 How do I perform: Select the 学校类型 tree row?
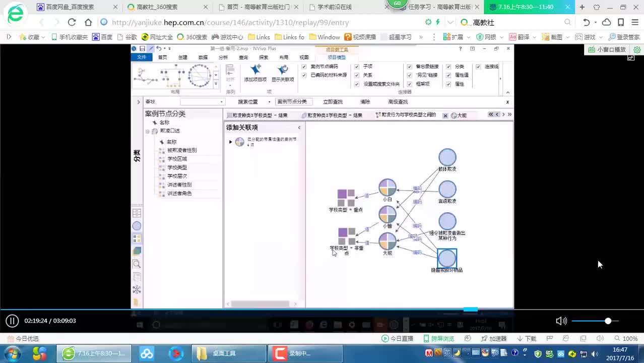(x=177, y=167)
